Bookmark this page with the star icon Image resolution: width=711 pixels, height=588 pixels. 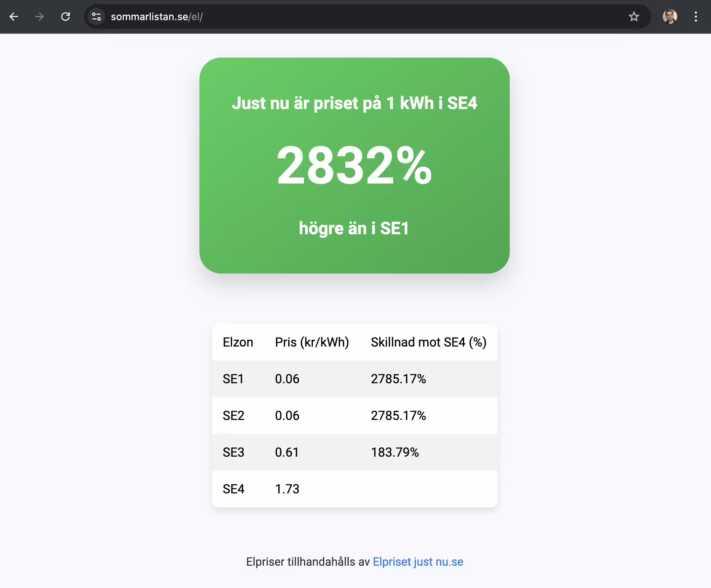(x=634, y=17)
